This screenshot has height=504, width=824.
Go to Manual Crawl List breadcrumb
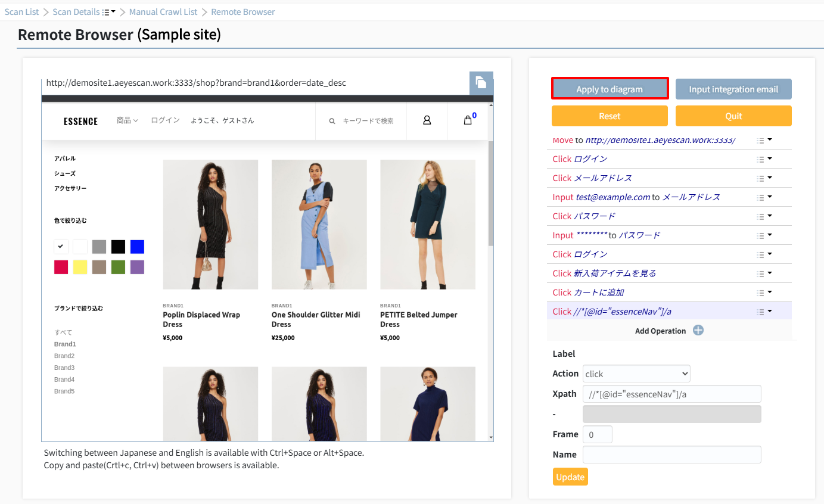click(x=163, y=12)
